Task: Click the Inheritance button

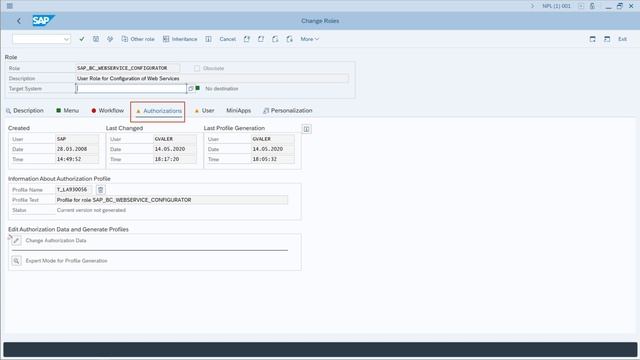Action: coord(180,39)
